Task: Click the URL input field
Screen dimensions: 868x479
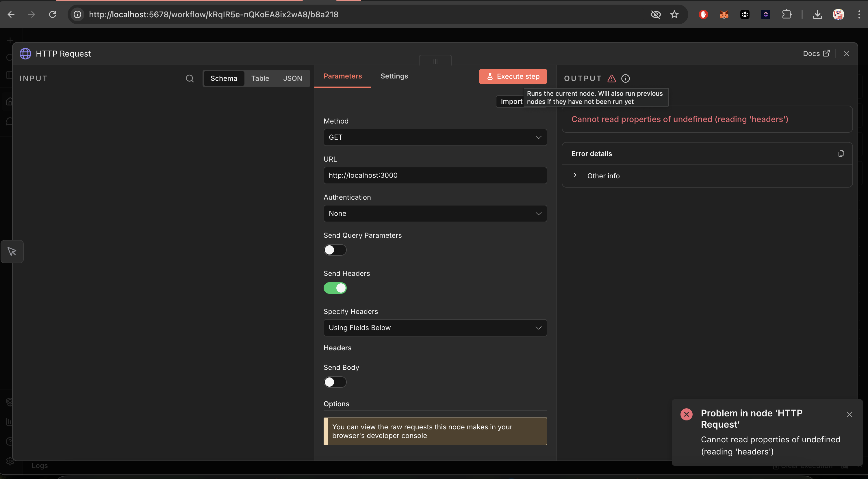Action: 435,175
